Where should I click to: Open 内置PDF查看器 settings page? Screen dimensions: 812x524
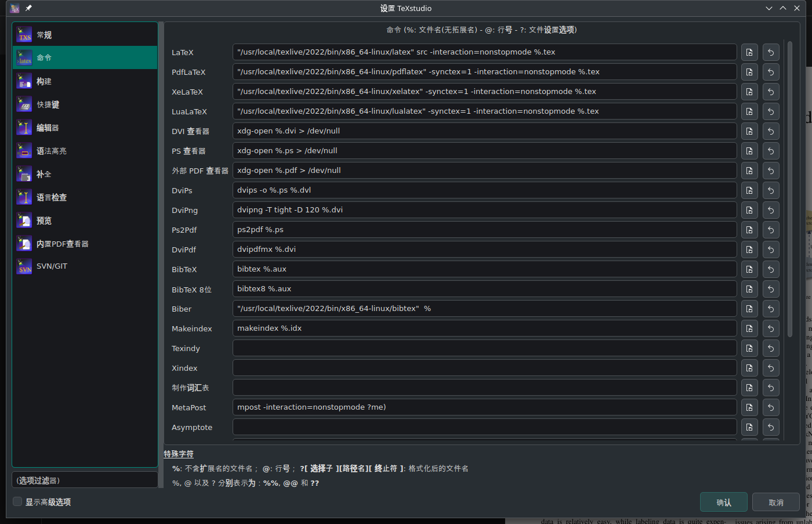[85, 244]
